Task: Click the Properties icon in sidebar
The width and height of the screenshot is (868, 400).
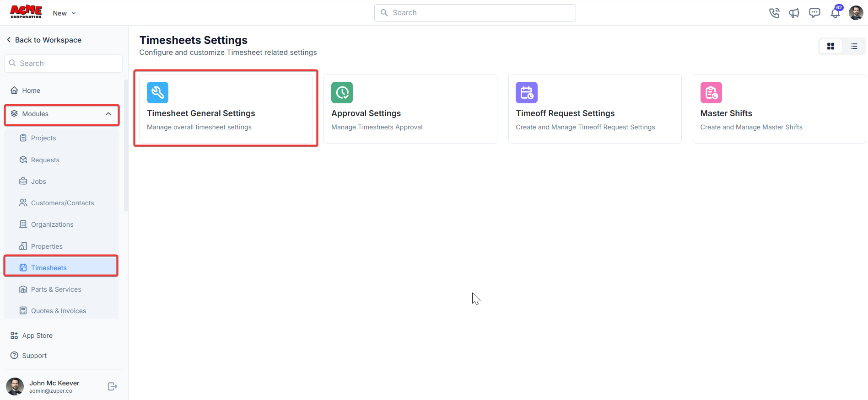Action: point(23,246)
